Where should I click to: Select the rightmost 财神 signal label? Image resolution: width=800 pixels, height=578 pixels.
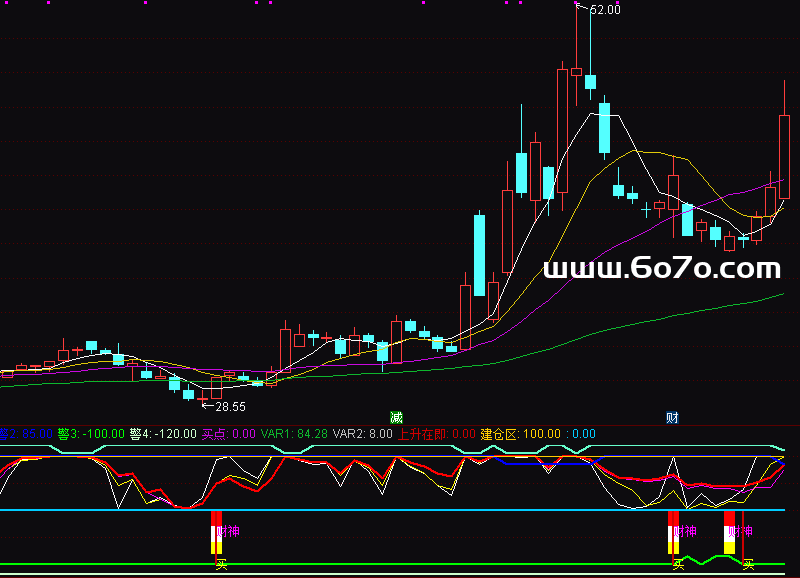click(x=741, y=531)
